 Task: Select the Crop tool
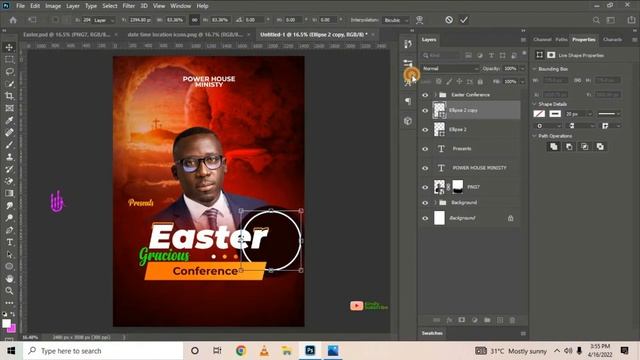(9, 96)
